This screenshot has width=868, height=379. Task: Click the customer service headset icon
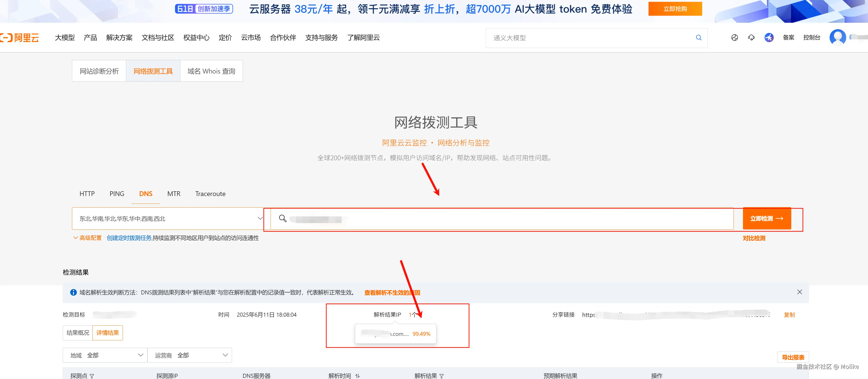coord(751,38)
